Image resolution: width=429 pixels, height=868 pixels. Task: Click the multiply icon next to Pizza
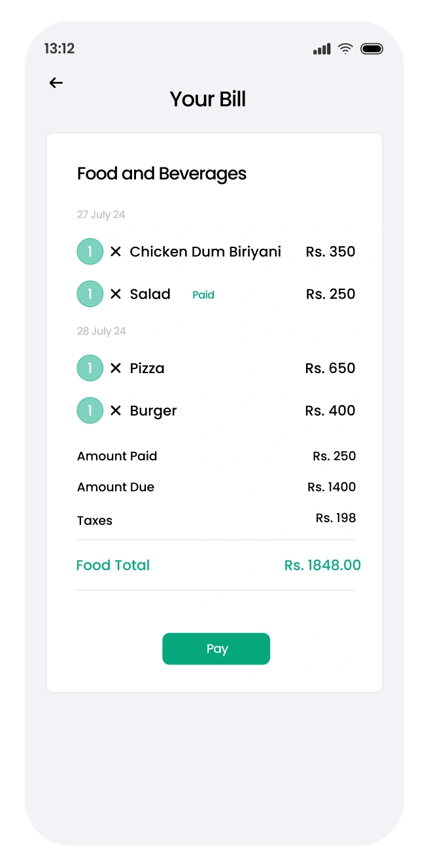(x=116, y=368)
